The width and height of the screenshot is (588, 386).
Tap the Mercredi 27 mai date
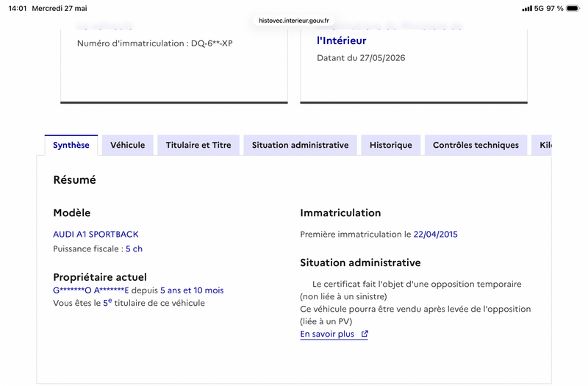60,8
